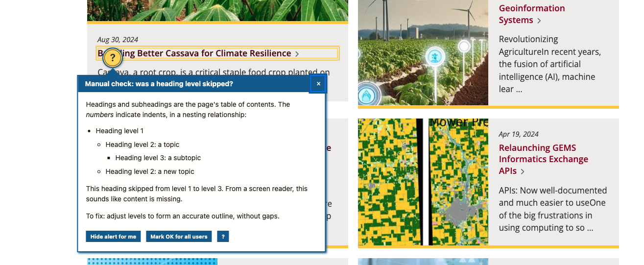Close the heading level manual check popup

(x=318, y=84)
